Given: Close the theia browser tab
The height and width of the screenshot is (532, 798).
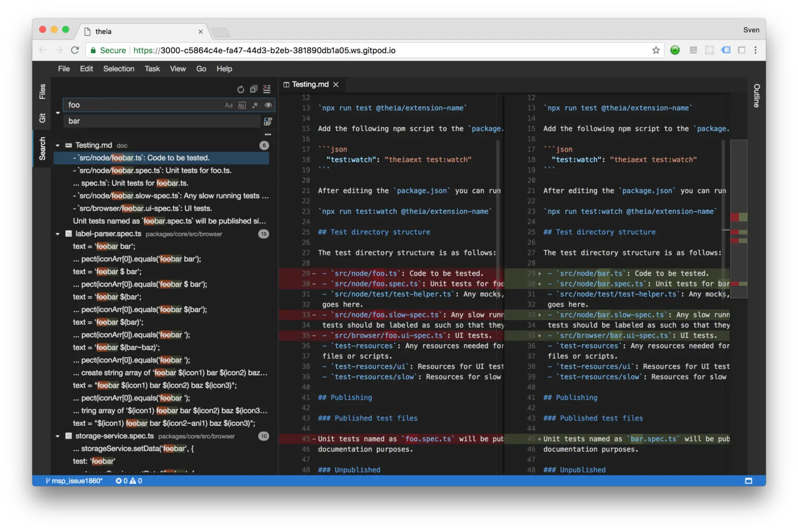Looking at the screenshot, I should click(200, 32).
